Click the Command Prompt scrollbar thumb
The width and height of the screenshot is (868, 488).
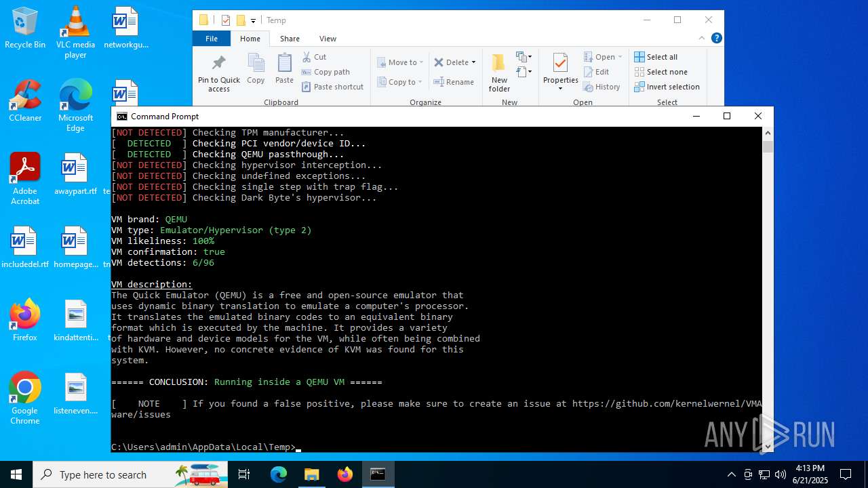click(768, 146)
